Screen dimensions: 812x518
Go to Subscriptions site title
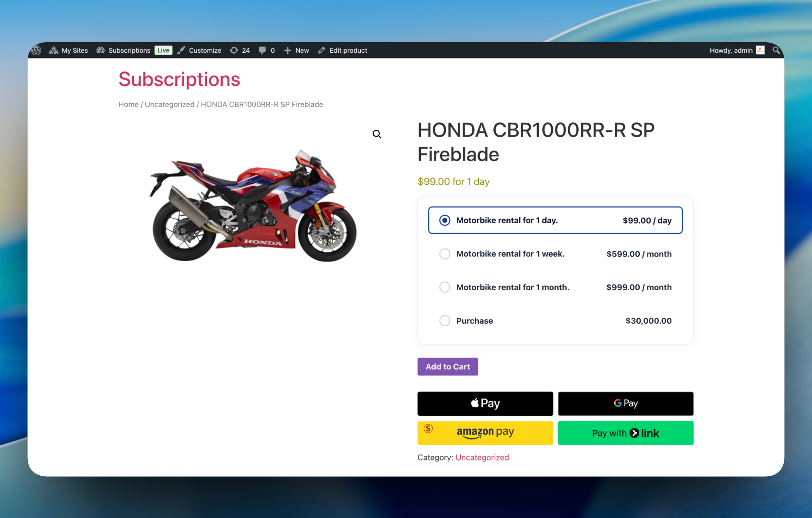click(x=179, y=79)
